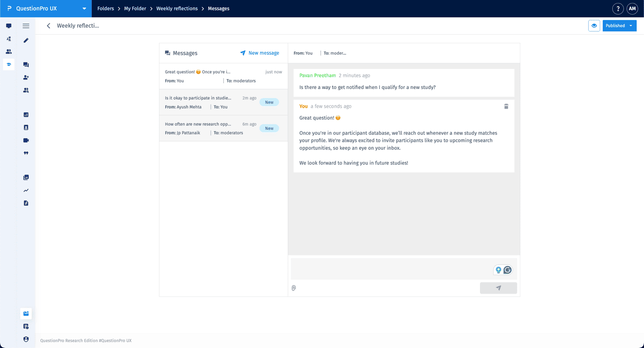Click the paperclip attachment icon
The height and width of the screenshot is (348, 644).
[294, 288]
